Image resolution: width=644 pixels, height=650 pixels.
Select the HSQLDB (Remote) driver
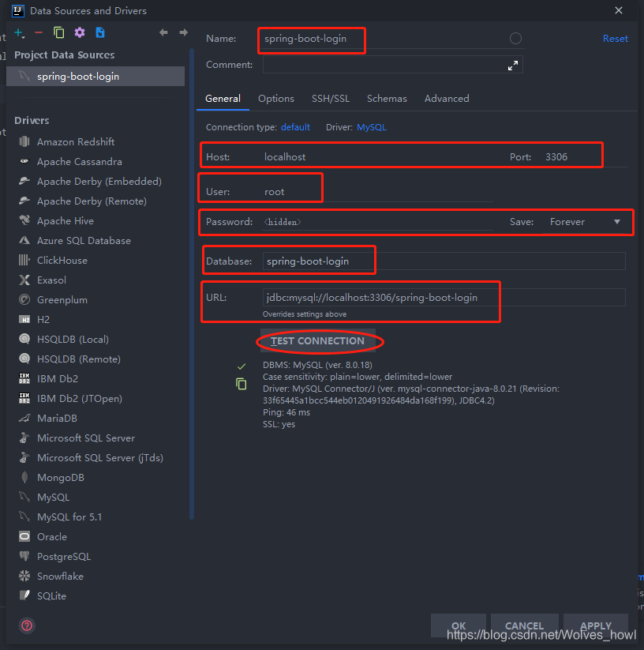79,359
